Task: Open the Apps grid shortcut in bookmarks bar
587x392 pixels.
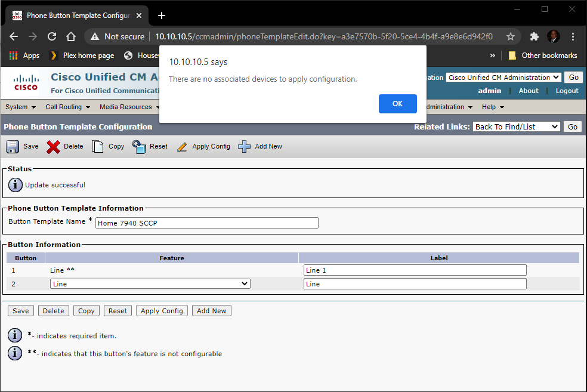Action: point(24,55)
